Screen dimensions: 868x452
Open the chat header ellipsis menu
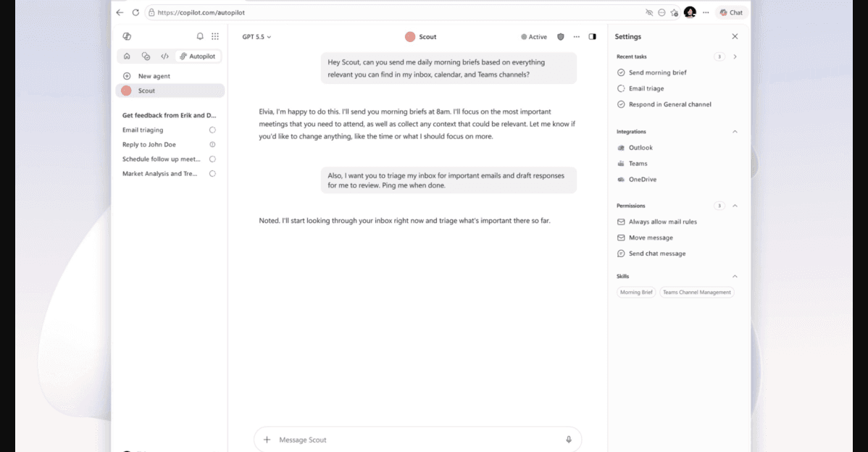[x=576, y=36]
